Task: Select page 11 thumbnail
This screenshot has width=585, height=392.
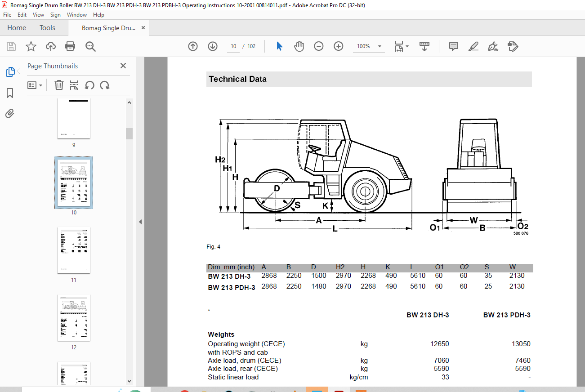Action: click(x=74, y=250)
